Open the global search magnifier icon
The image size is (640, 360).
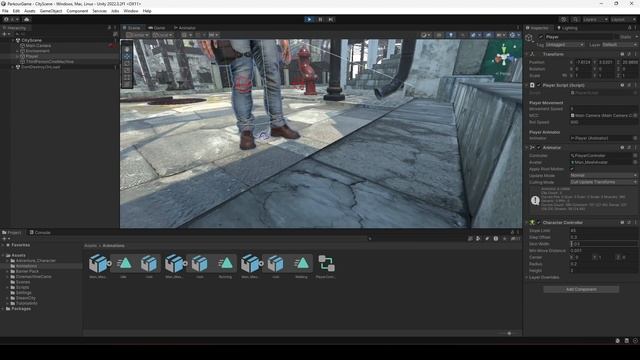tap(575, 20)
